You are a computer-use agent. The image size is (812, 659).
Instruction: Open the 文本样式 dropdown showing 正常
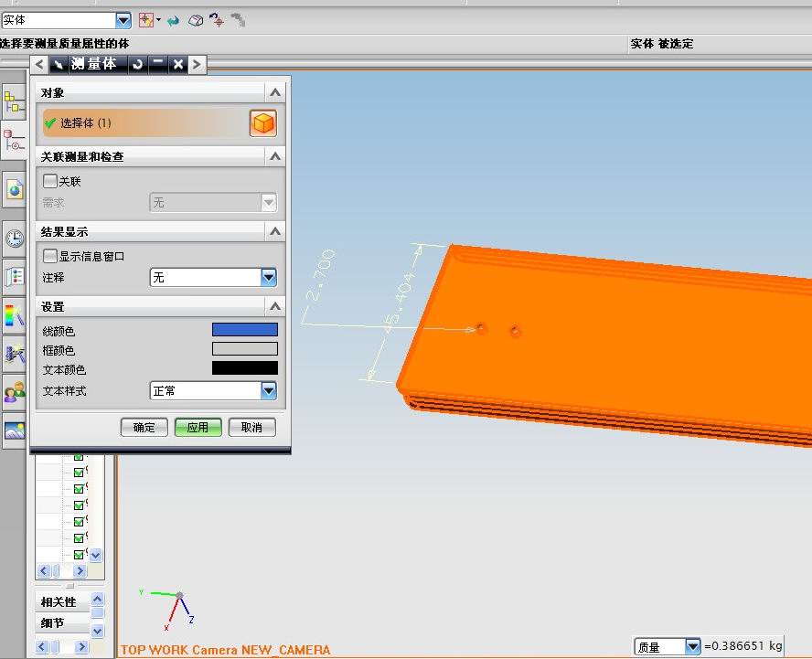coord(213,391)
